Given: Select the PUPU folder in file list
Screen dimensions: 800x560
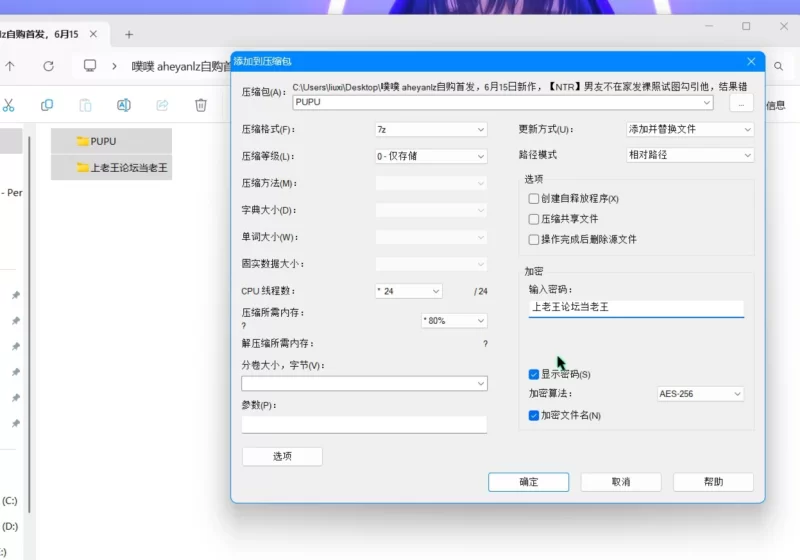Looking at the screenshot, I should coord(103,141).
